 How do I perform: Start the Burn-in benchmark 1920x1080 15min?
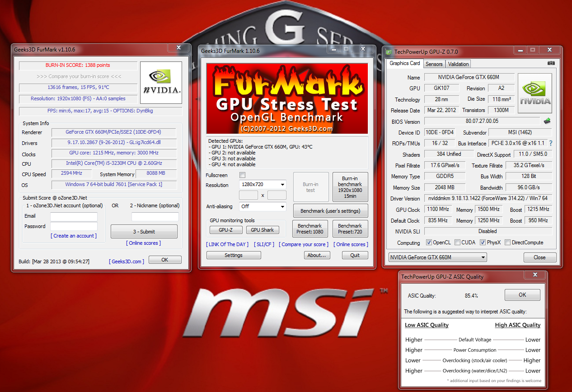pyautogui.click(x=350, y=187)
